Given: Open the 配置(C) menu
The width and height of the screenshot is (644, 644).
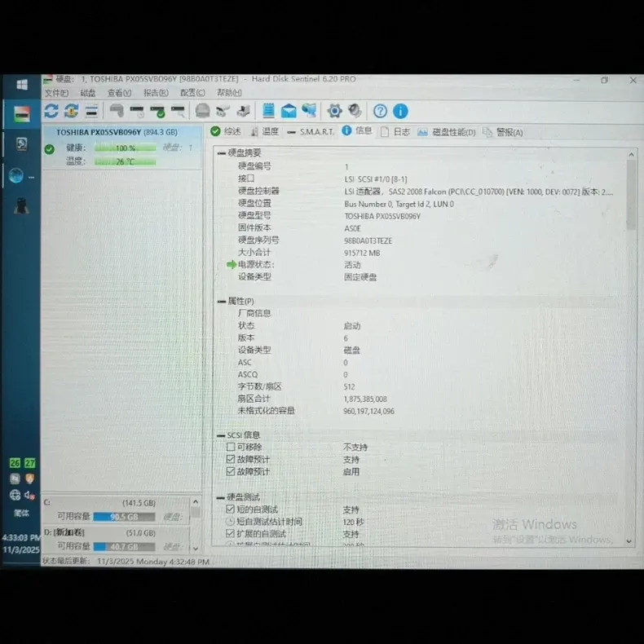Looking at the screenshot, I should point(192,93).
